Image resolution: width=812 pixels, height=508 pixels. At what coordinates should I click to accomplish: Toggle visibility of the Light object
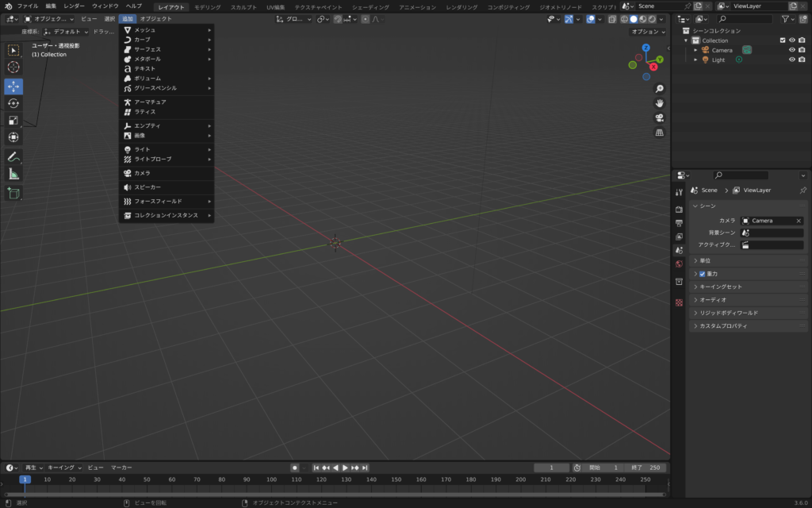click(x=792, y=60)
